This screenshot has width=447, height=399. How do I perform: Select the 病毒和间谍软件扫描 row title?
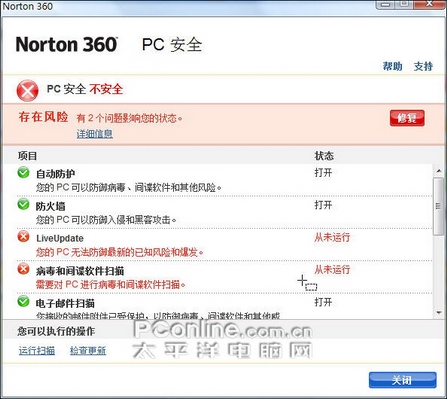click(80, 271)
